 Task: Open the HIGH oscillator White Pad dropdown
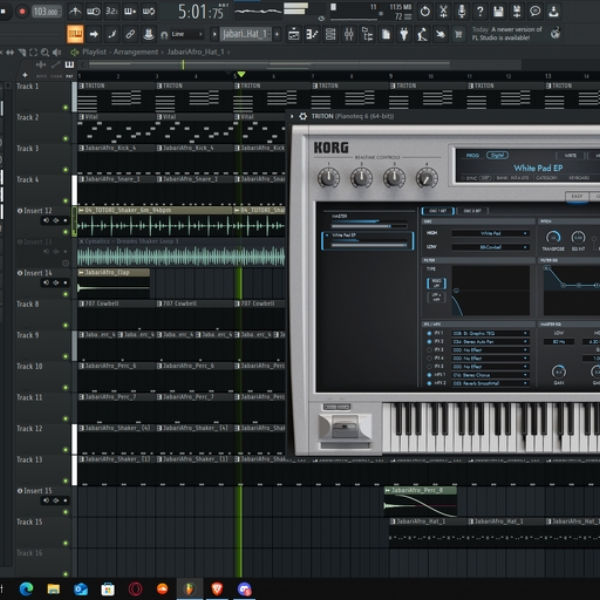[491, 233]
